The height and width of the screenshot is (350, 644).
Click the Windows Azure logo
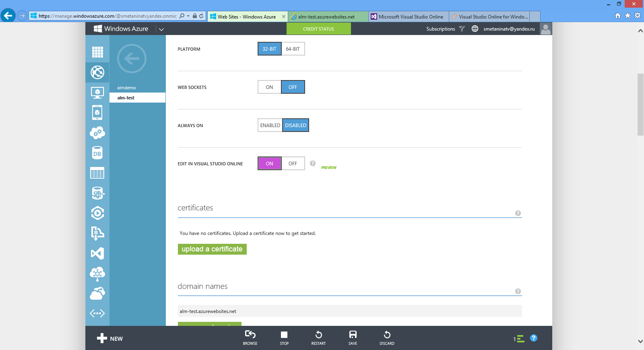point(121,29)
